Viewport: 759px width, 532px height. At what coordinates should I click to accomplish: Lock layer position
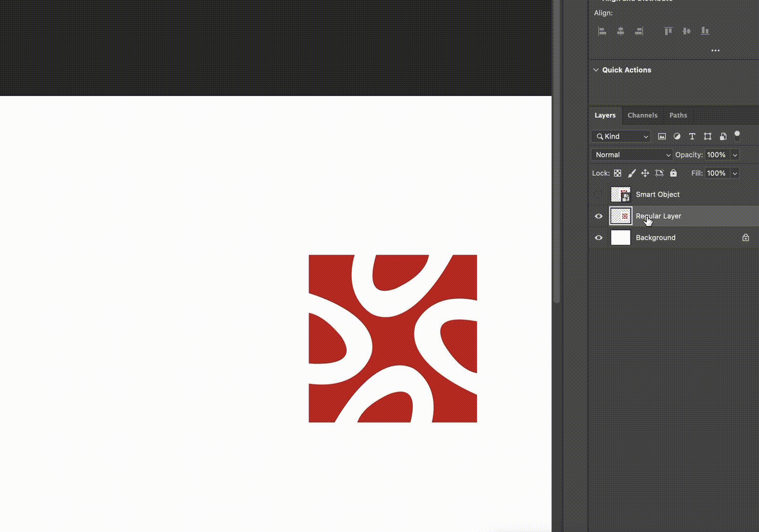645,173
